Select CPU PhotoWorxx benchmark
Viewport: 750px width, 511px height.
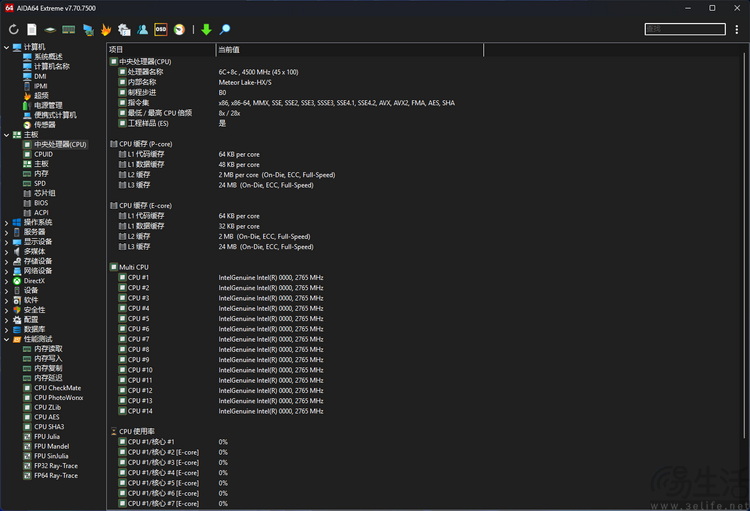[58, 398]
